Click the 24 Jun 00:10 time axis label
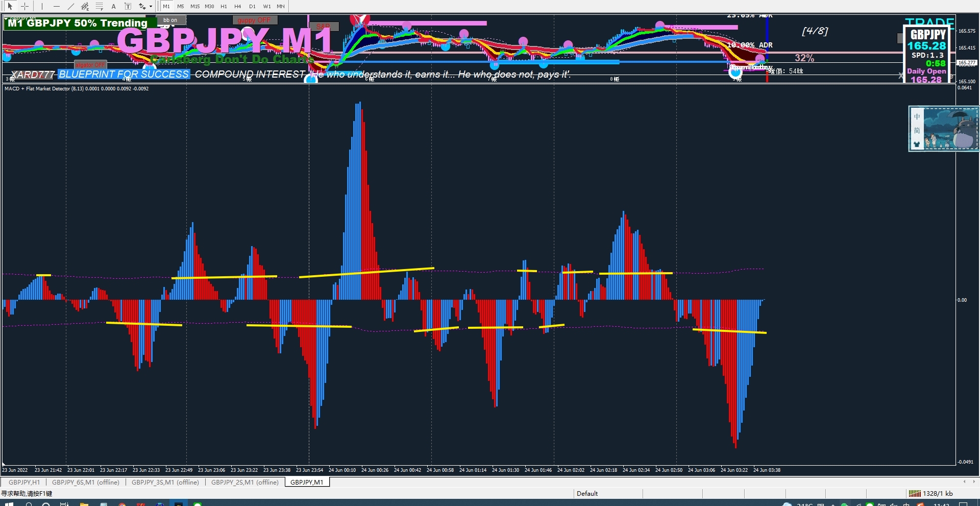This screenshot has width=980, height=506. (x=342, y=470)
